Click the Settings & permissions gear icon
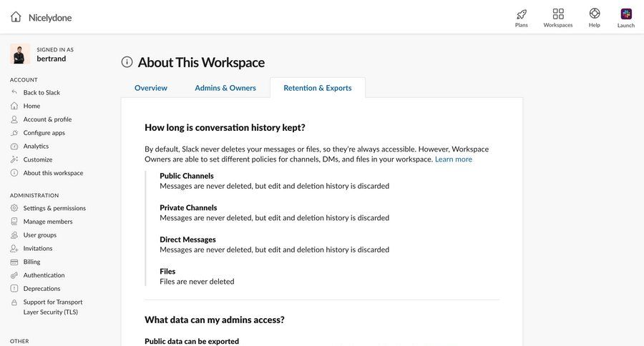This screenshot has height=346, width=644. click(14, 208)
